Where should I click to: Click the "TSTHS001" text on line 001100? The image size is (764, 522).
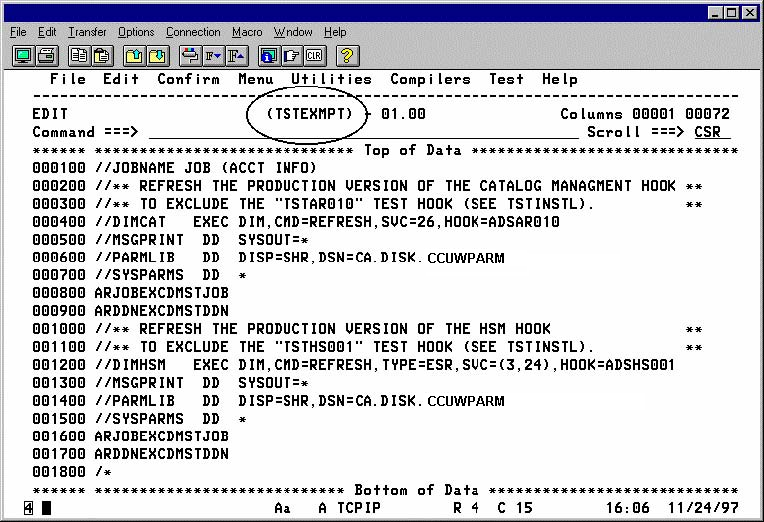coord(319,347)
